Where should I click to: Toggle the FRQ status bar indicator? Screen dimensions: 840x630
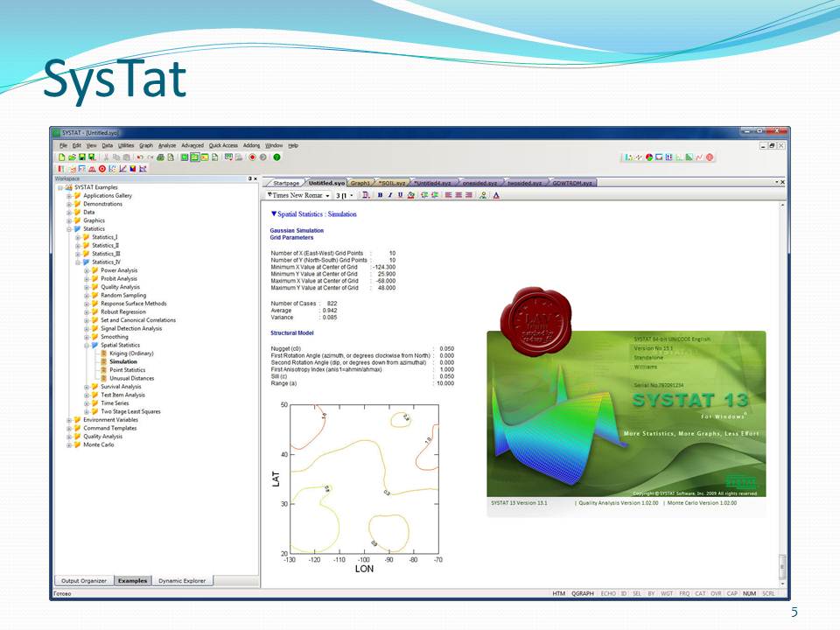(x=684, y=593)
